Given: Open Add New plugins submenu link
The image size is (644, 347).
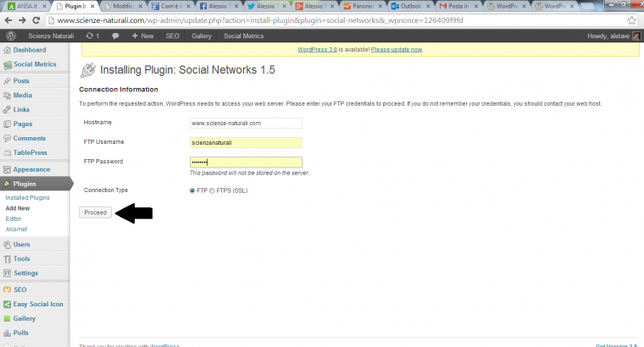Looking at the screenshot, I should (x=18, y=208).
